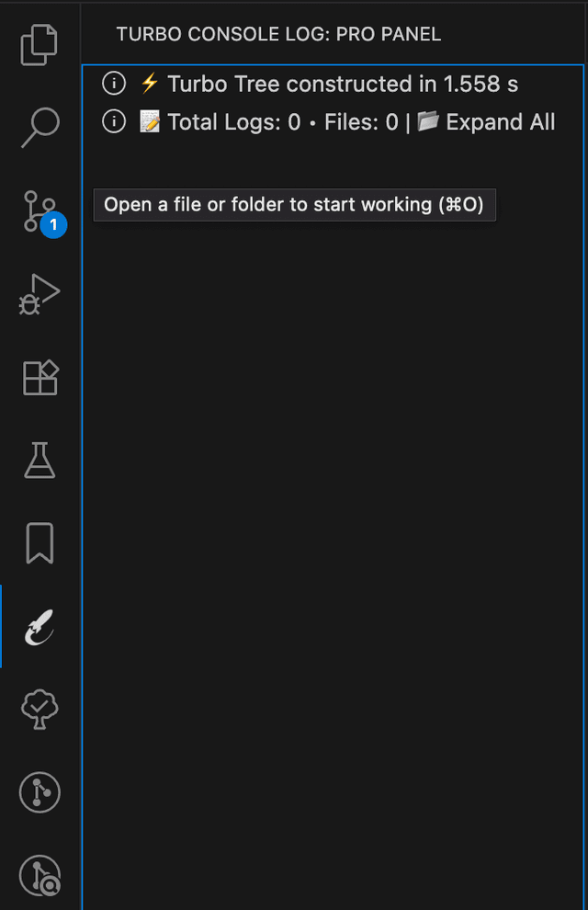
Task: Select the Turbo Console Log rocket icon
Action: point(40,626)
